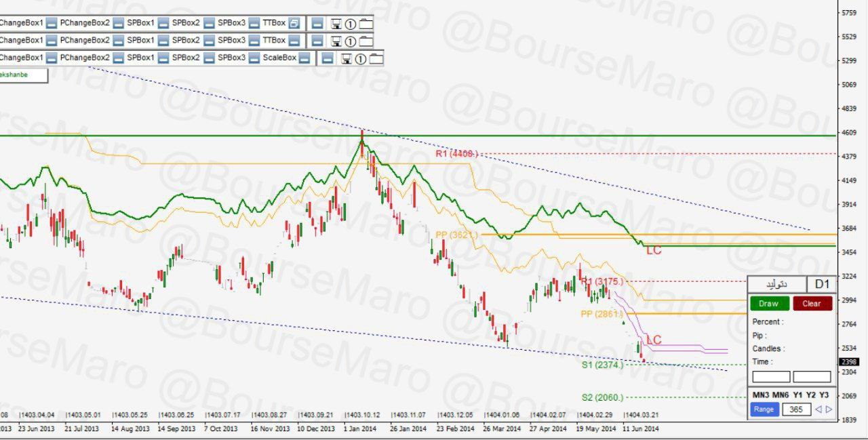
Task: Focus the range field showing 365
Action: coord(795,409)
